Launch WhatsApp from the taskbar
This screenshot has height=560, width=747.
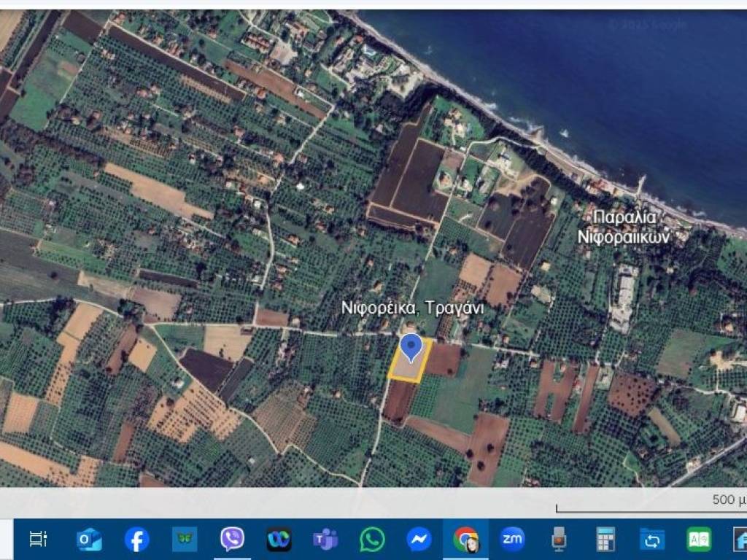click(x=372, y=540)
